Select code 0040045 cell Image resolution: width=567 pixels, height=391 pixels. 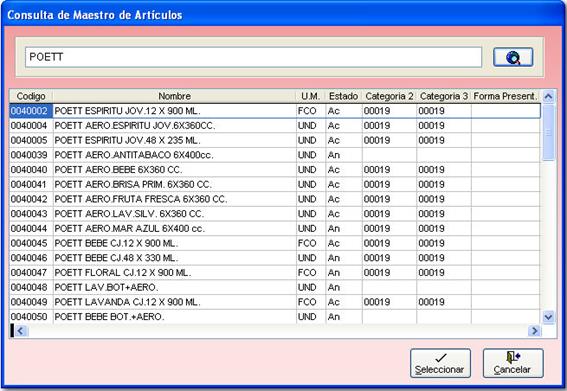(x=31, y=243)
